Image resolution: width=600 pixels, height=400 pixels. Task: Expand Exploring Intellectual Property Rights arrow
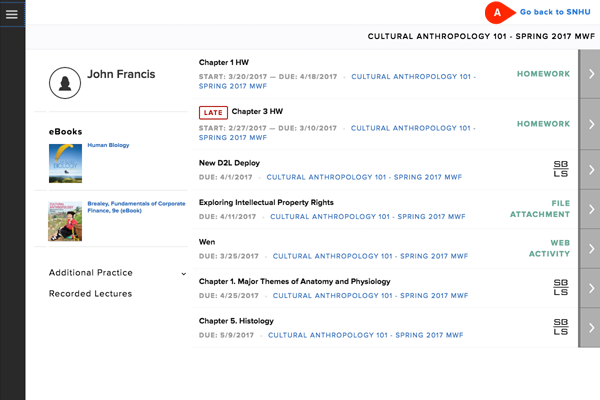coord(589,208)
